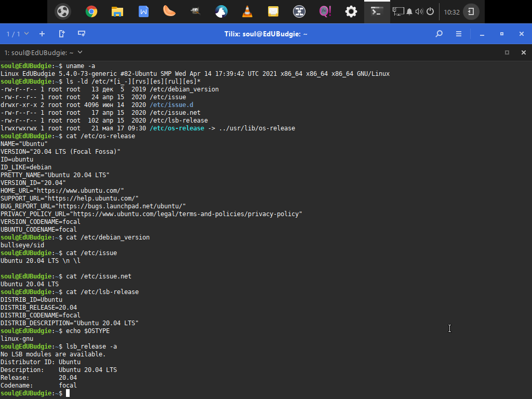Select the 'Distributor ID: Ubuntu' line
532x399 pixels.
pos(41,362)
